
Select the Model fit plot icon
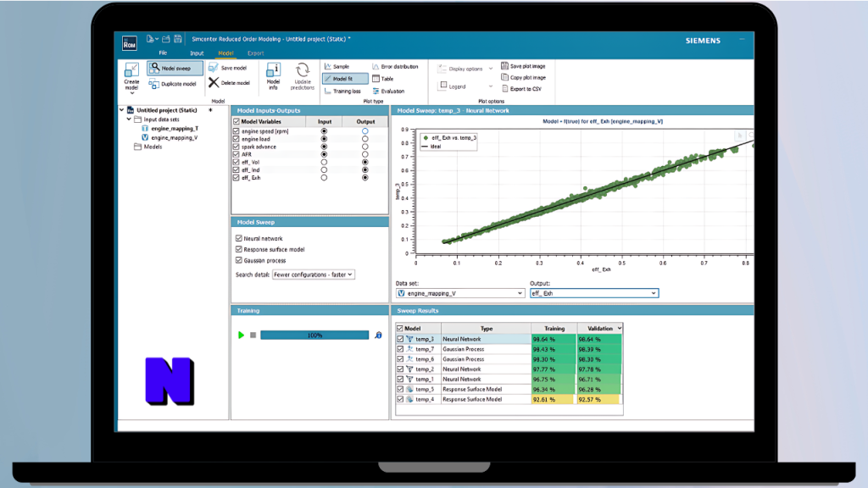[328, 79]
